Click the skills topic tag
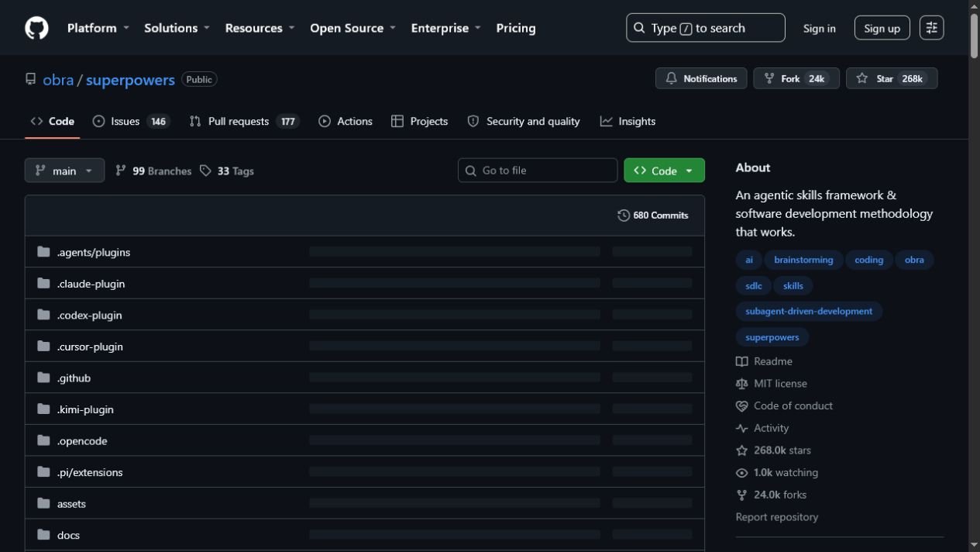This screenshot has width=980, height=552. (793, 285)
